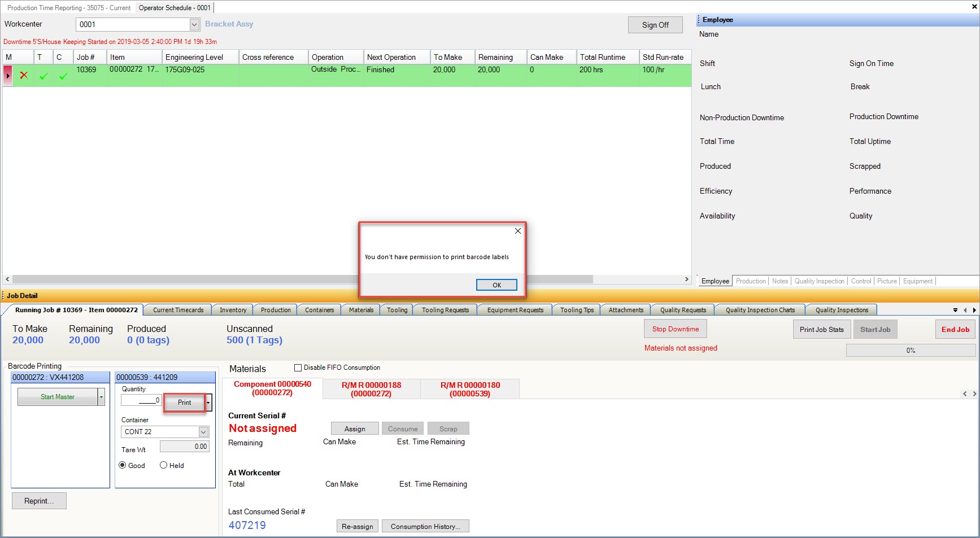Click the green checkmark in job 10369's T column
Screen dimensions: 980x538
pyautogui.click(x=43, y=76)
